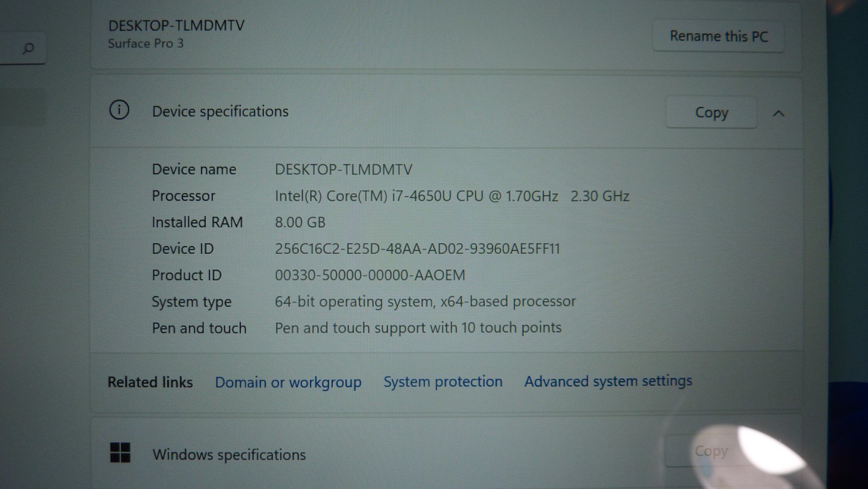Click the Surface Pro 3 model text
Image resolution: width=868 pixels, height=489 pixels.
145,43
